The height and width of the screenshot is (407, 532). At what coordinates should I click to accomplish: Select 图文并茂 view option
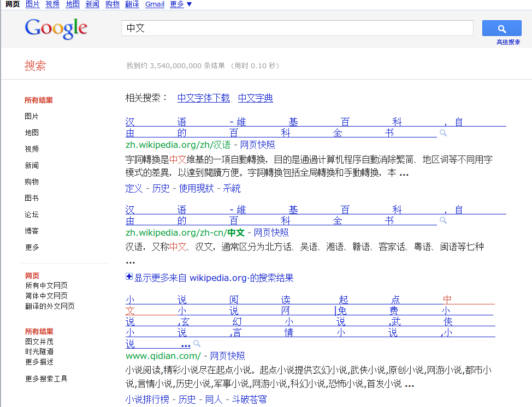point(39,341)
